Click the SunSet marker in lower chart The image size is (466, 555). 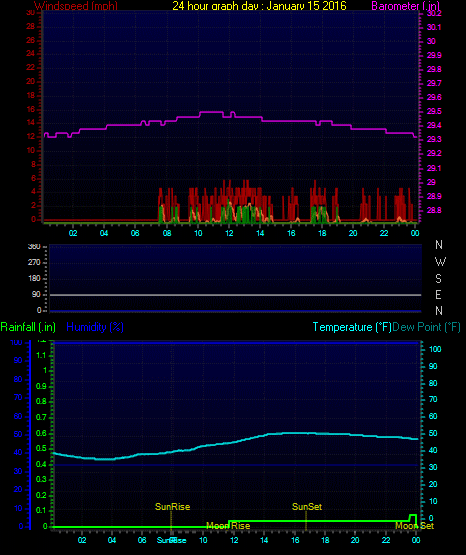(x=307, y=507)
